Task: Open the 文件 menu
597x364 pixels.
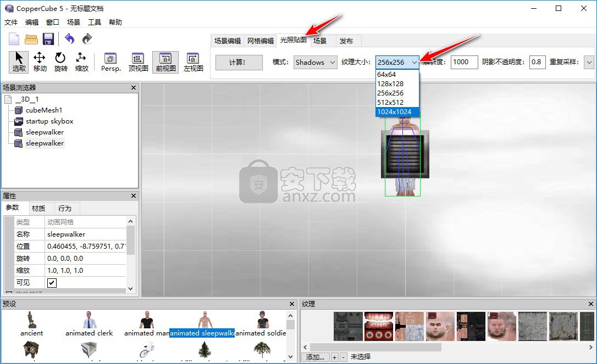Action: [x=11, y=23]
